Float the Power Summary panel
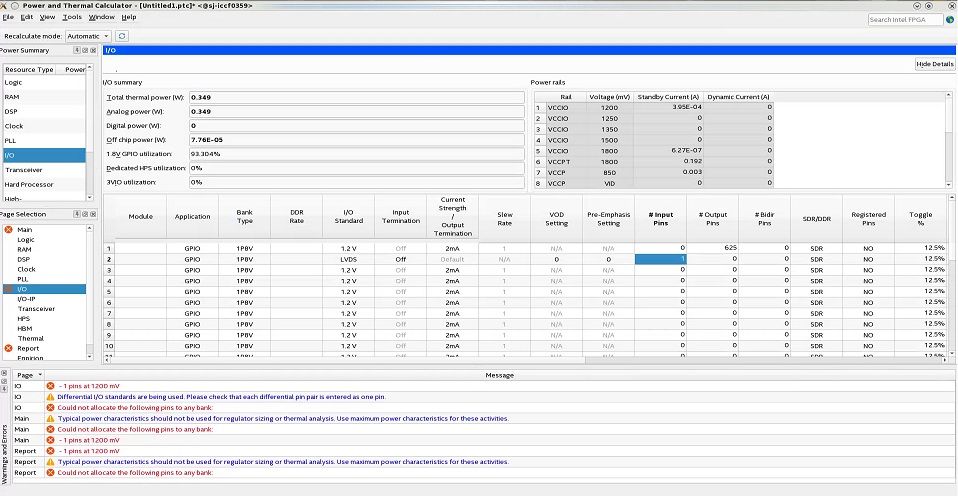This screenshot has width=958, height=496. tap(86, 50)
